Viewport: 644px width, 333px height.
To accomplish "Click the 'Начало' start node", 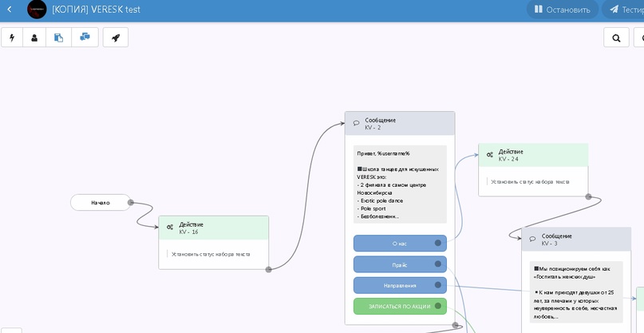I will click(100, 203).
